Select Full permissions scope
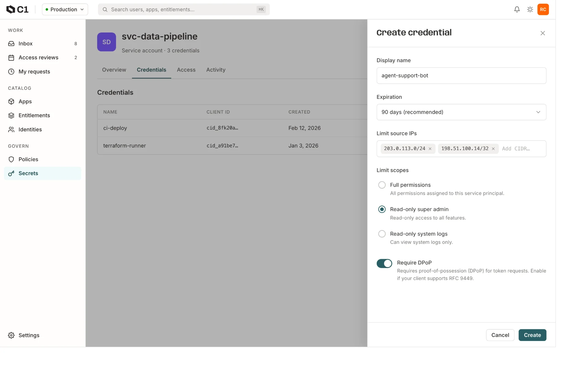The width and height of the screenshot is (588, 367). click(x=382, y=185)
